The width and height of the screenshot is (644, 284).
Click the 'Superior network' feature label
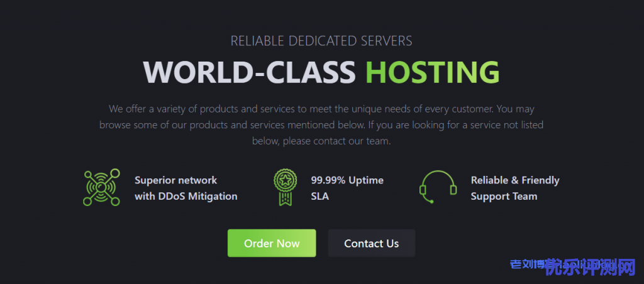click(x=176, y=180)
